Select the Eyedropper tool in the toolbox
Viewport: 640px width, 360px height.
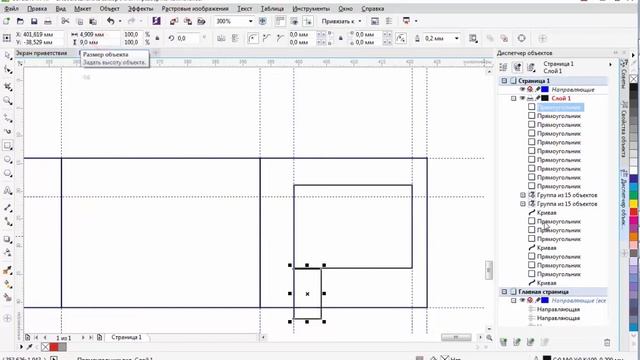(x=7, y=270)
